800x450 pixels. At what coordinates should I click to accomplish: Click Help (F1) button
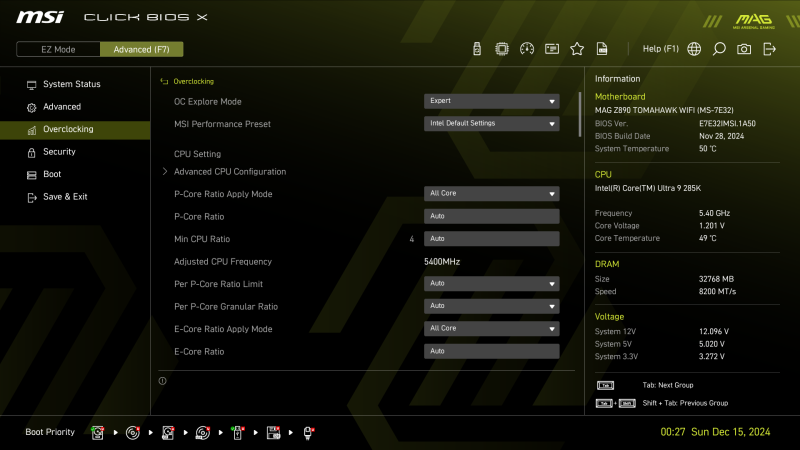coord(660,49)
